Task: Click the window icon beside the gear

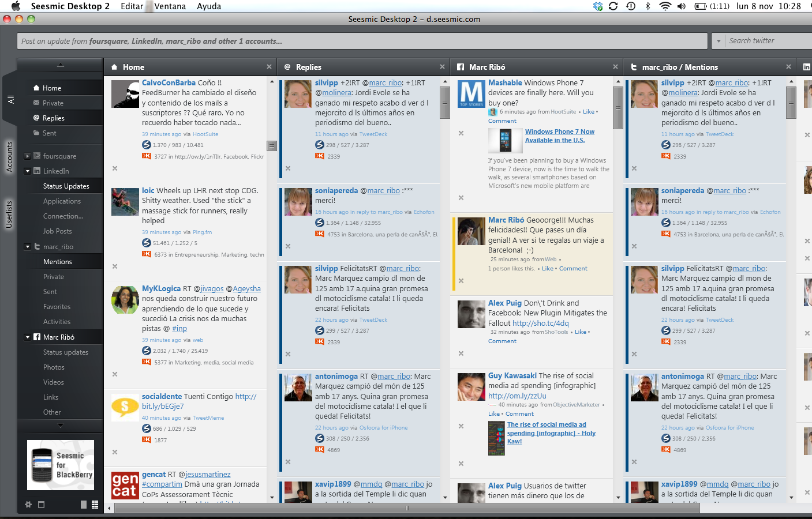Action: 41,505
